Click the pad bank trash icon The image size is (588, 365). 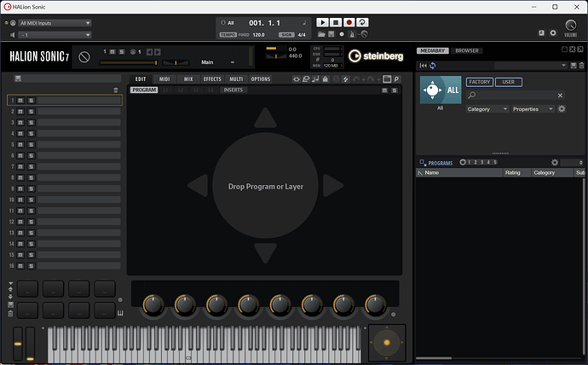10,314
